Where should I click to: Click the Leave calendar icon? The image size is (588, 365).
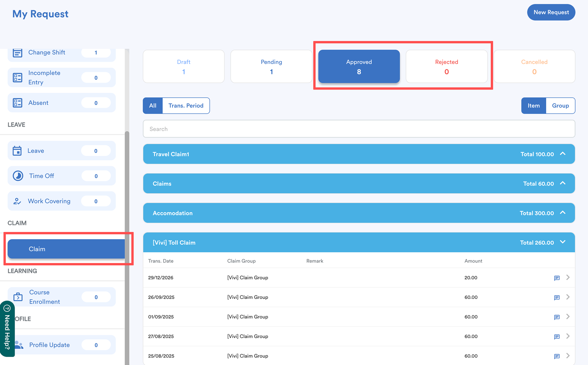(17, 151)
